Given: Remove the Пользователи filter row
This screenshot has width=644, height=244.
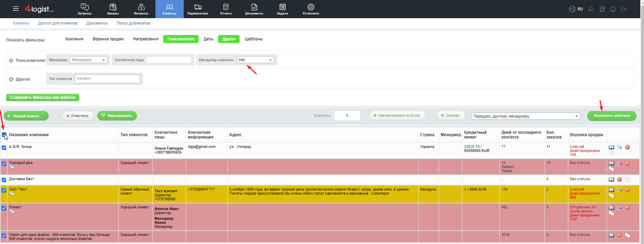Looking at the screenshot, I should (11, 60).
